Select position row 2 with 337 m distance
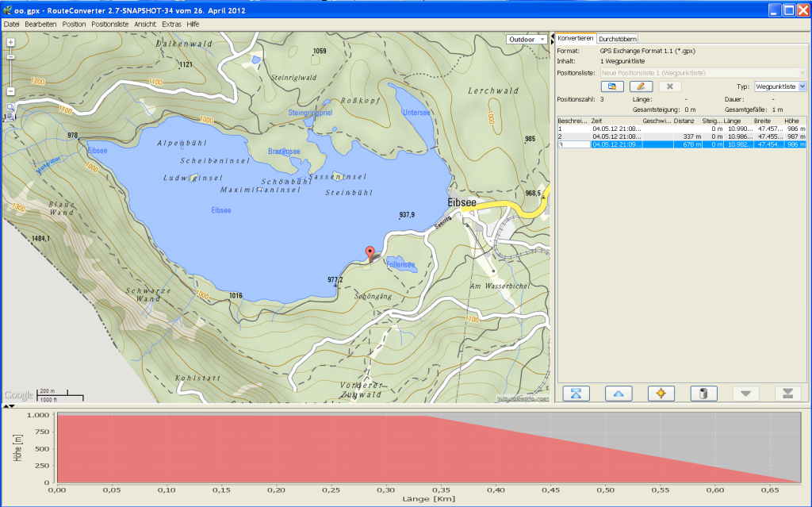This screenshot has width=812, height=507. tap(681, 136)
